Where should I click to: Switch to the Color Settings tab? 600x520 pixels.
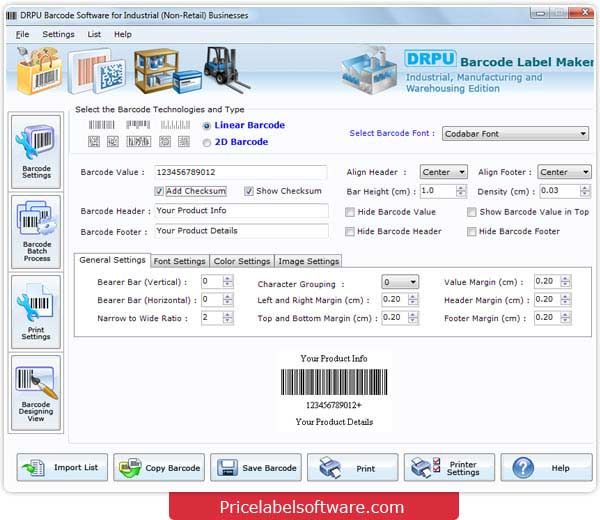click(242, 261)
